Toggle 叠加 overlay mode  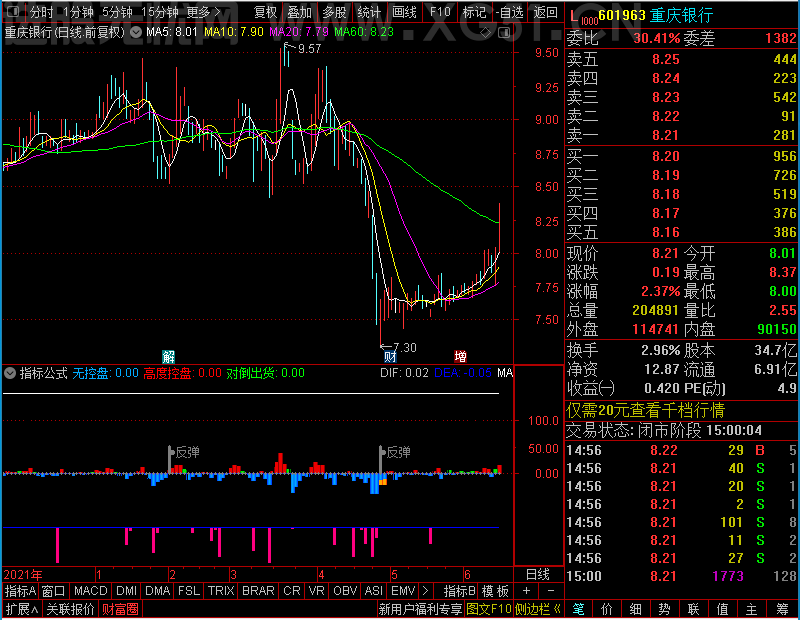click(299, 11)
